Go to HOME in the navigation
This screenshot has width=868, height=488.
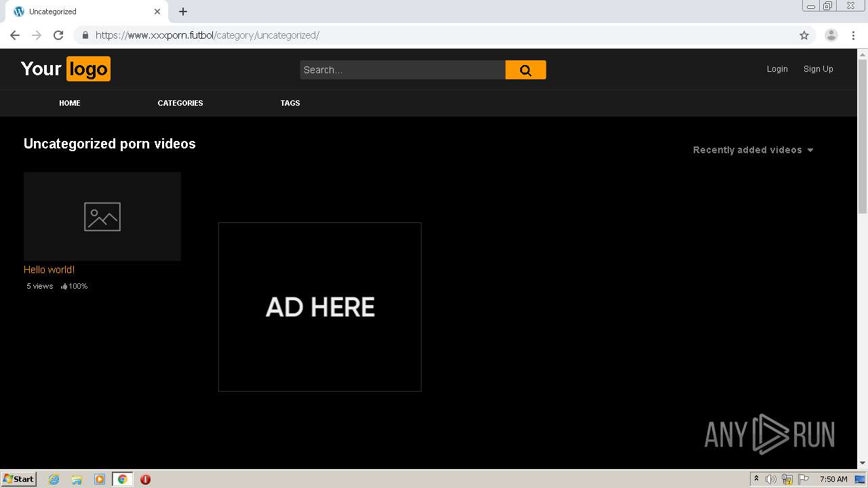point(70,103)
